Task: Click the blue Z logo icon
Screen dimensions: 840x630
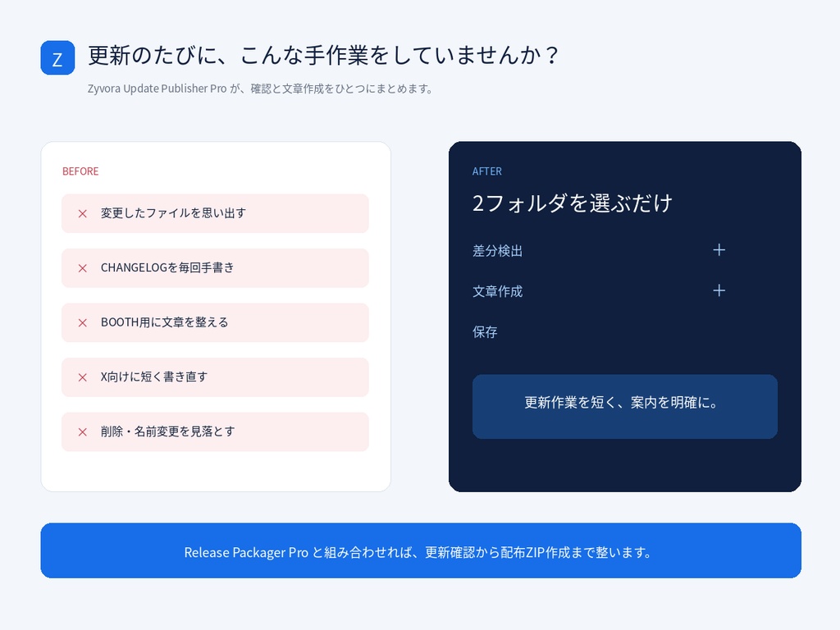Action: 57,58
